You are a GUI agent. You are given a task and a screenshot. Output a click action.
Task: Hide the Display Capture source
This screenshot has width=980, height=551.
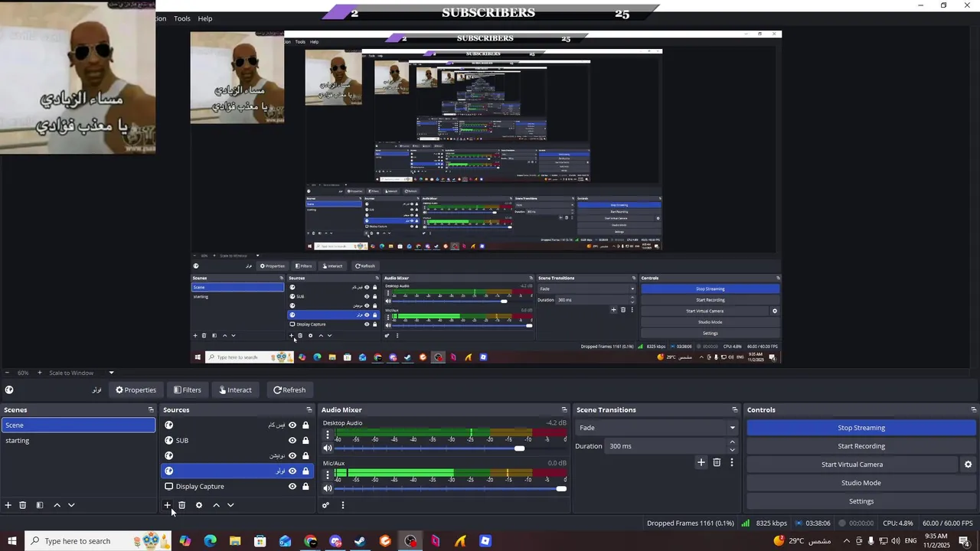tap(292, 487)
